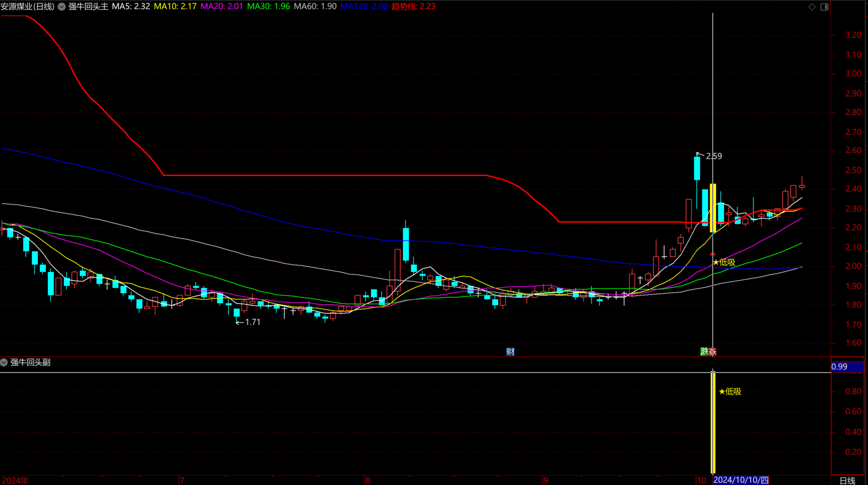868x485 pixels.
Task: Click the red 涨 marker
Action: click(x=712, y=352)
